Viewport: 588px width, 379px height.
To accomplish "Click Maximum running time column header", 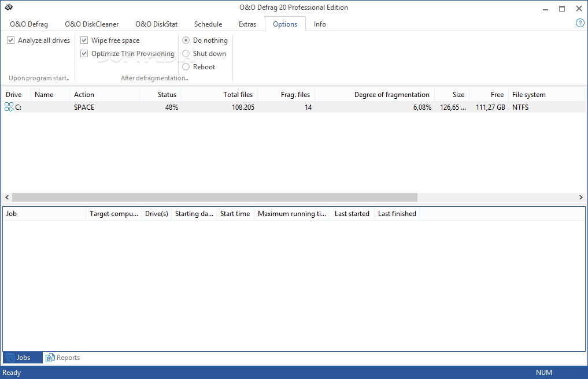I will point(292,214).
